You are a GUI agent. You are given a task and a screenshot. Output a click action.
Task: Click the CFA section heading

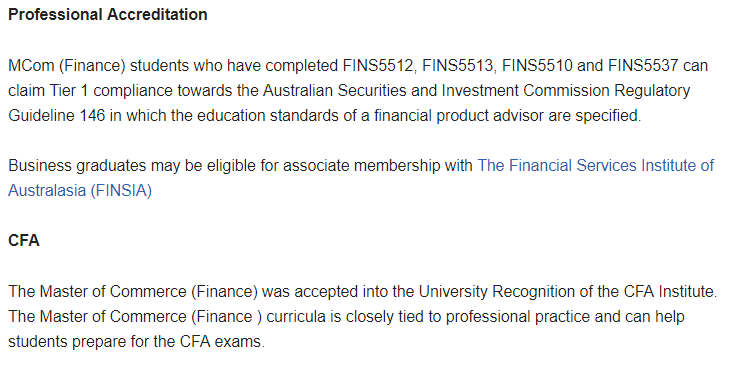[23, 240]
